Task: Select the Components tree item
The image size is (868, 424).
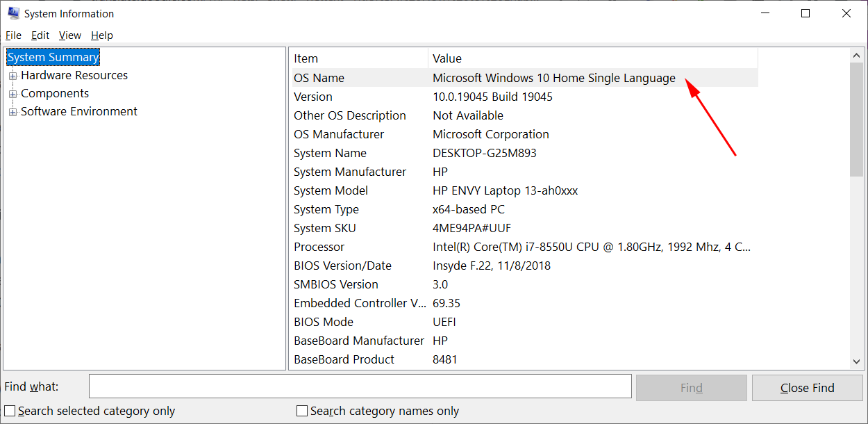Action: click(x=55, y=93)
